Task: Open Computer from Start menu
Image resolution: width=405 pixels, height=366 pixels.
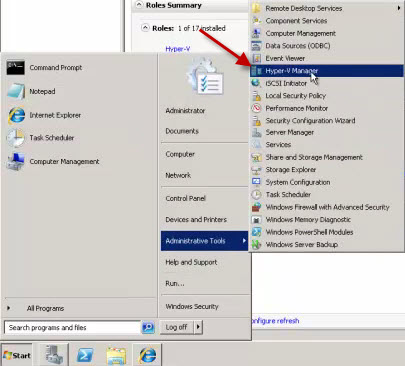Action: pos(180,154)
